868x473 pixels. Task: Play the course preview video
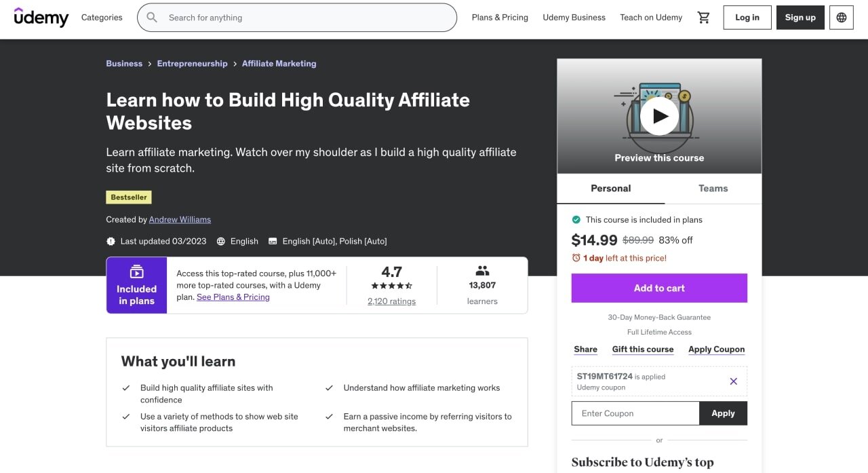[659, 116]
